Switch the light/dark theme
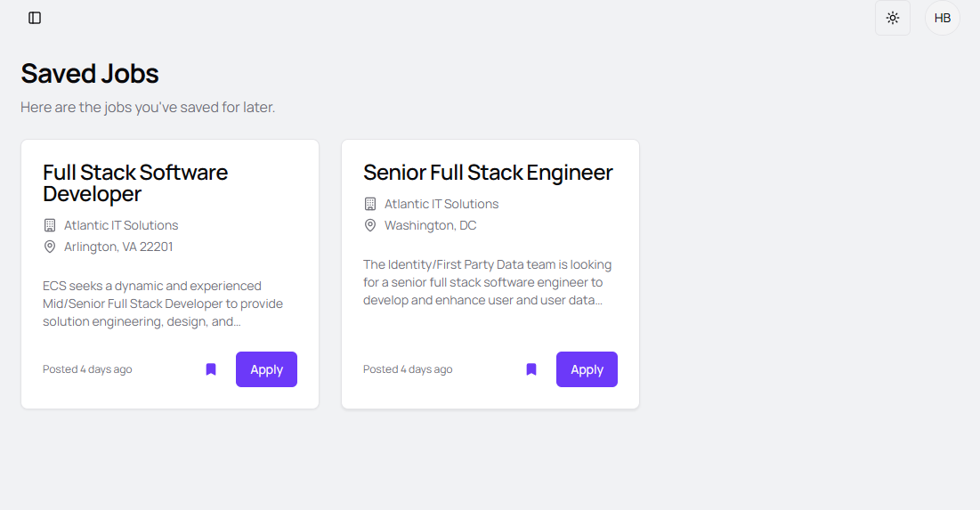This screenshot has width=980, height=510. point(893,18)
